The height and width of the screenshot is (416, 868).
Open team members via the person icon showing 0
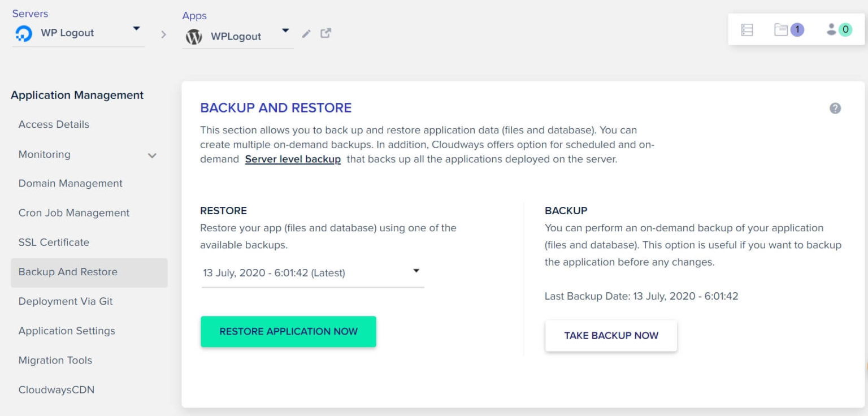pyautogui.click(x=831, y=30)
